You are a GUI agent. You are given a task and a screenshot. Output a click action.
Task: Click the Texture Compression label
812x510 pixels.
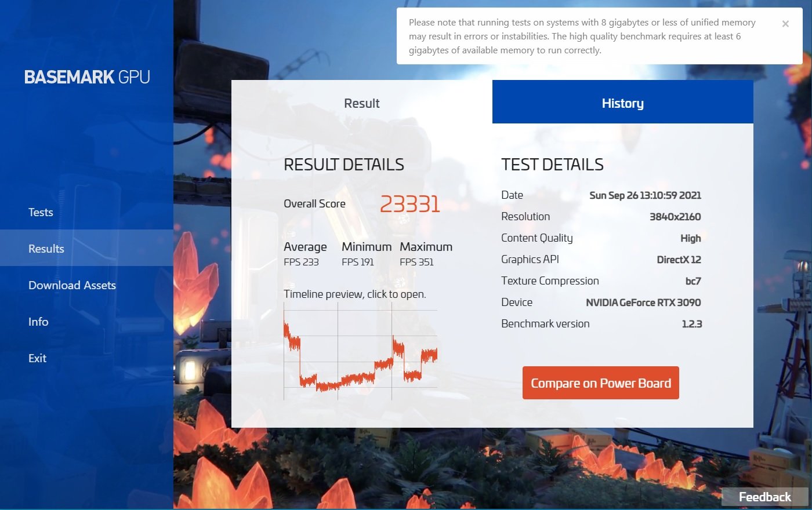pyautogui.click(x=550, y=281)
